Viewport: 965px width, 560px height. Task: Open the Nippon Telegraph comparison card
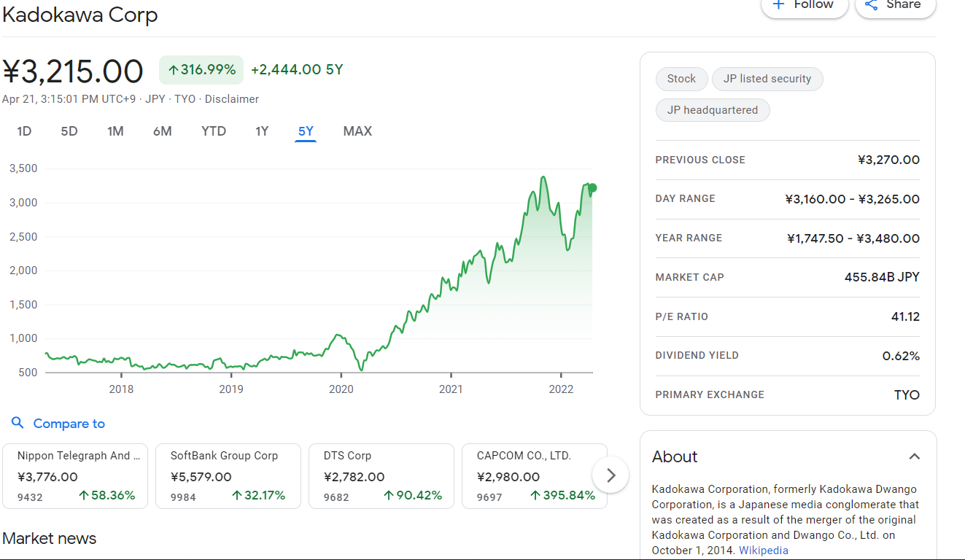point(75,476)
